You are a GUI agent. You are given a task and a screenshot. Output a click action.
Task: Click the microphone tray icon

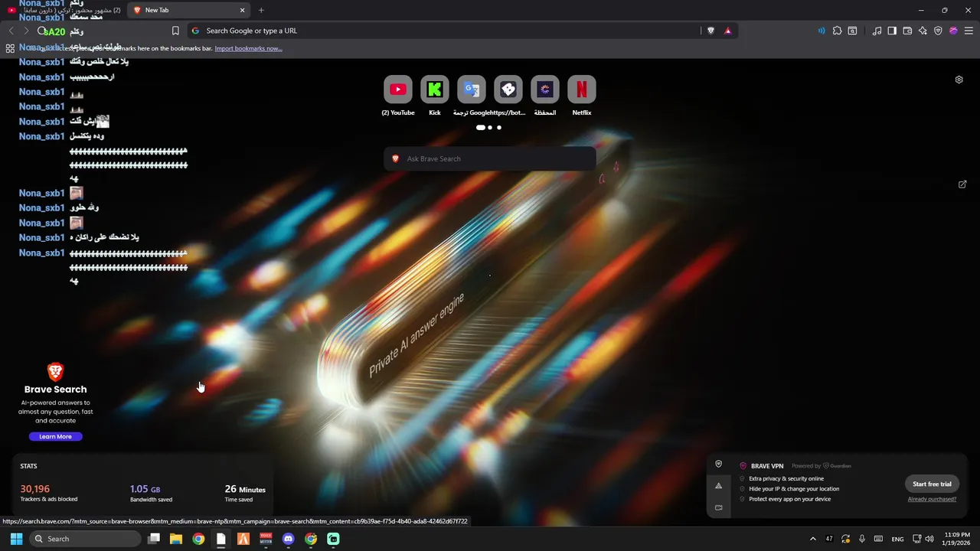point(862,539)
